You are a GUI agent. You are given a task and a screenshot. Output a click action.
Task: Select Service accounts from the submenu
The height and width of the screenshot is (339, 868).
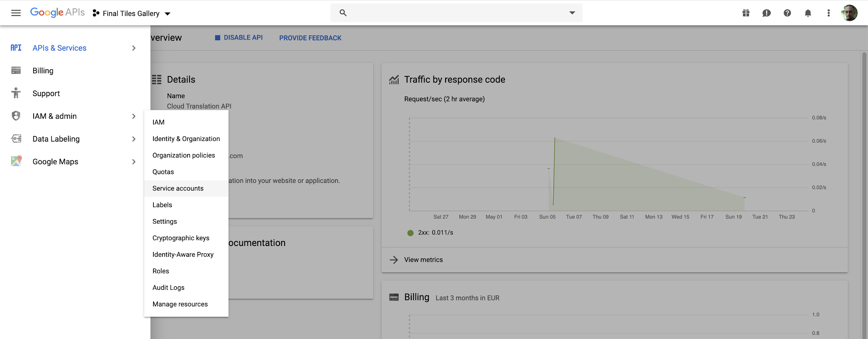coord(178,188)
